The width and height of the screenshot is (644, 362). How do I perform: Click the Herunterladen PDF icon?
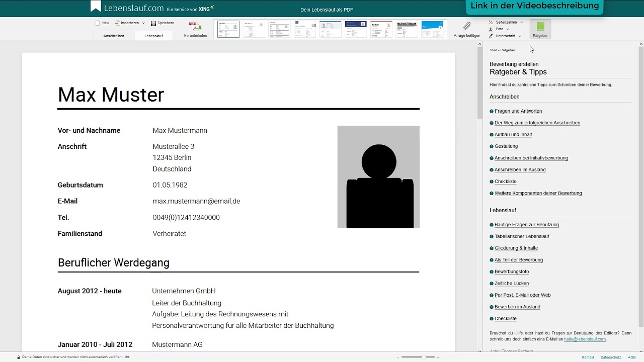point(195,27)
